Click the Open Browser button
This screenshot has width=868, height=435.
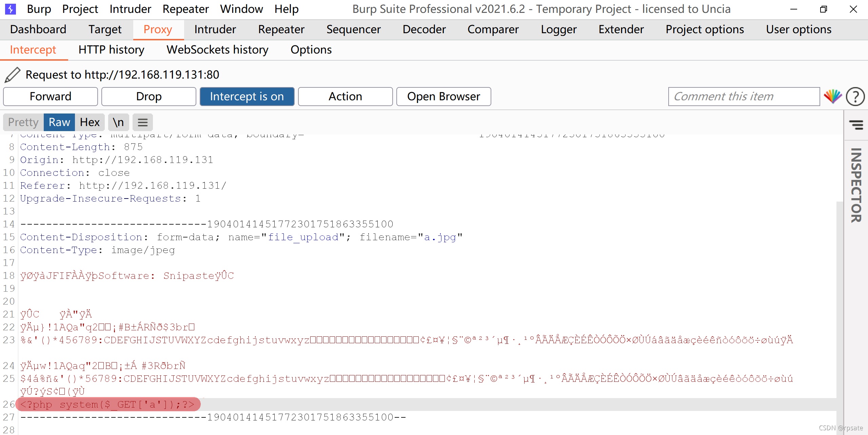click(x=443, y=97)
